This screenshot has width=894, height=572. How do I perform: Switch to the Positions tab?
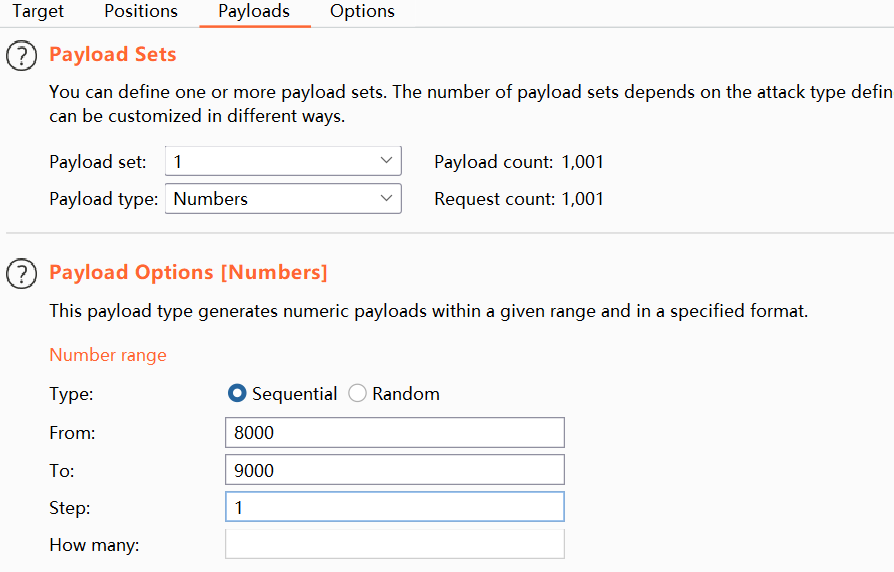click(x=141, y=12)
